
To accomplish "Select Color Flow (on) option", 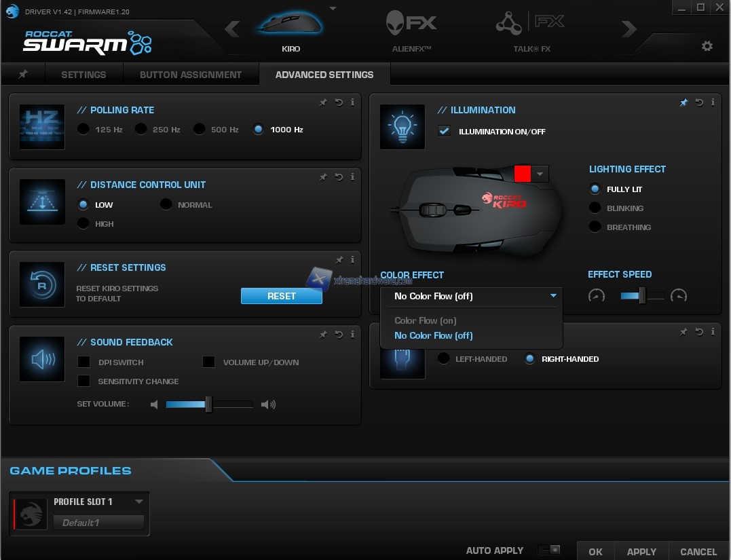I will click(x=426, y=320).
